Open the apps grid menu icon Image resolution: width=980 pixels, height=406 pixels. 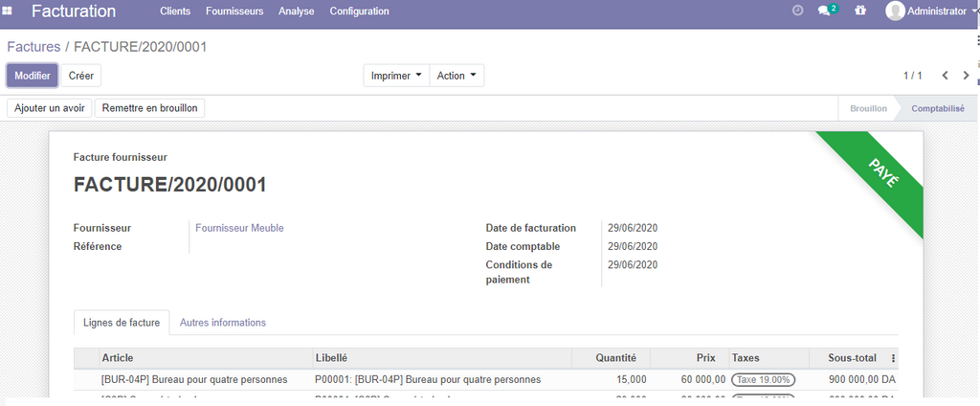[x=9, y=11]
